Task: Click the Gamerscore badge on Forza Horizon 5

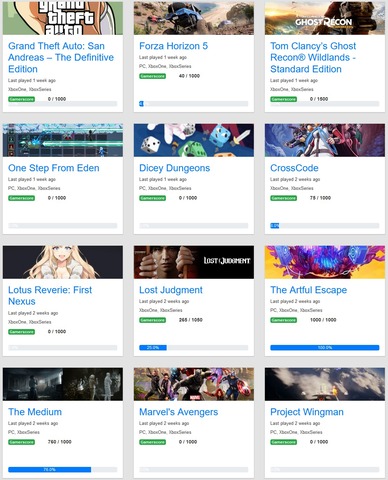Action: coord(152,76)
